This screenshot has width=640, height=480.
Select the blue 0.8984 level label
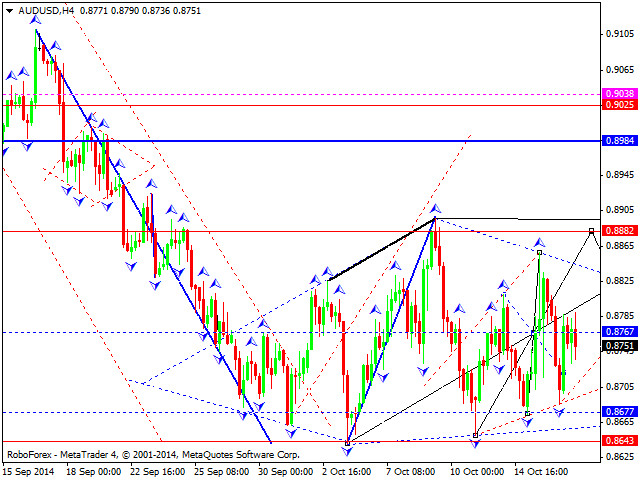[x=620, y=141]
